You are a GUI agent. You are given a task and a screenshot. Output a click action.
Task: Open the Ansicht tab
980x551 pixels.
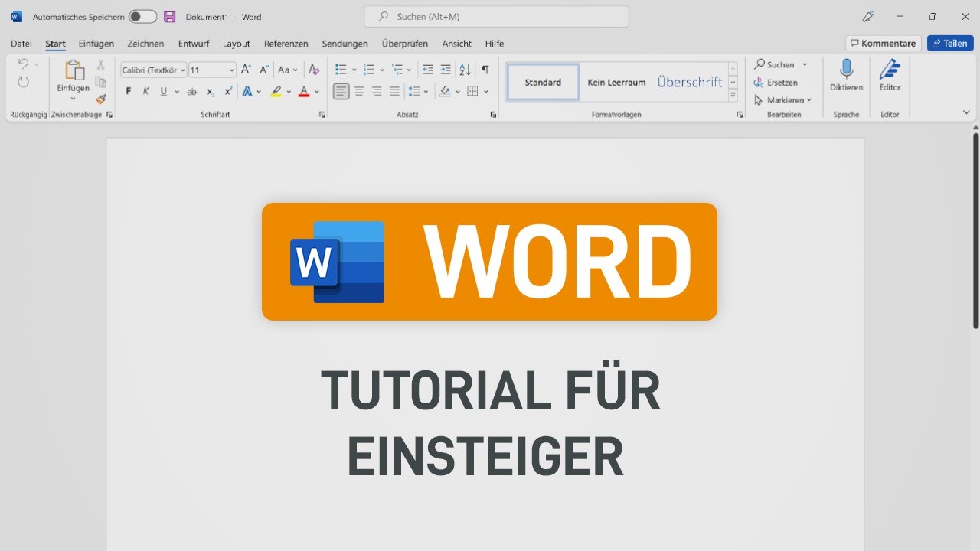(457, 44)
